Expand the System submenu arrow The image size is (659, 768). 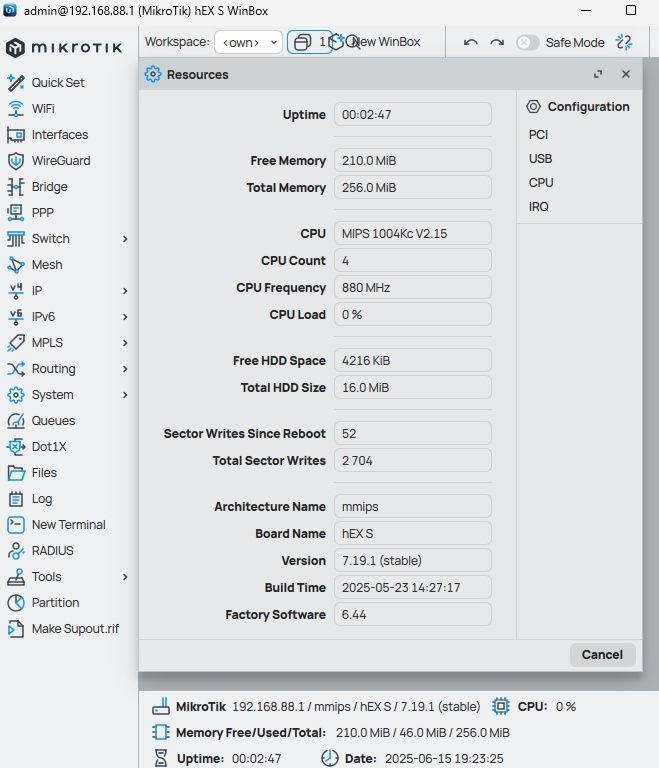(125, 394)
